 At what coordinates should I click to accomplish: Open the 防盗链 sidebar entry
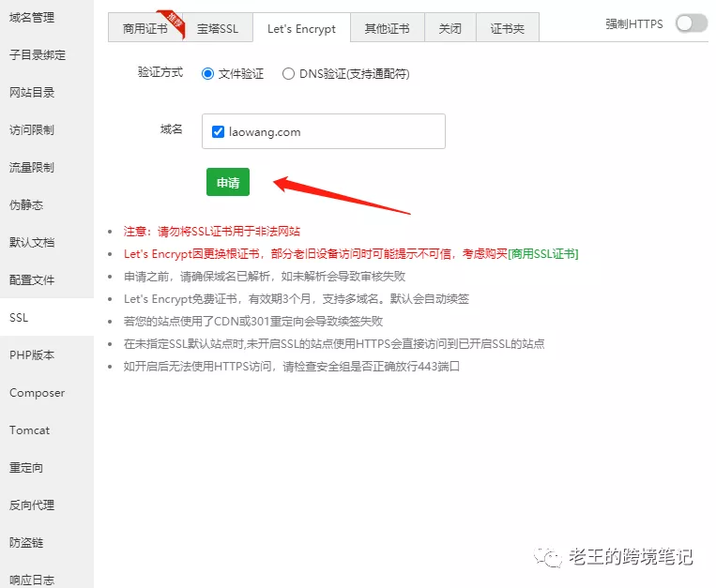click(x=26, y=543)
